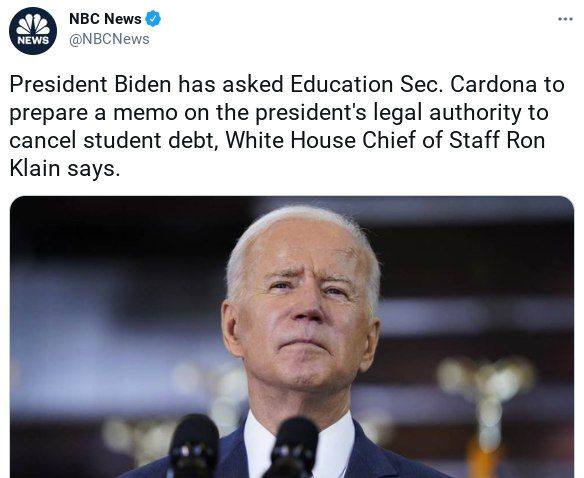
Task: Click the right microphone in the photo
Action: pyautogui.click(x=292, y=448)
